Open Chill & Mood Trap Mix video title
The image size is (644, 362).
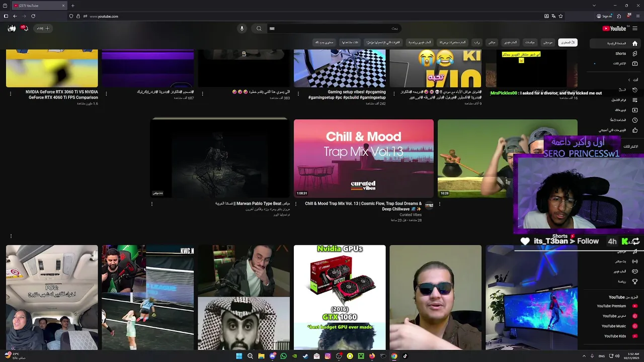click(x=363, y=206)
